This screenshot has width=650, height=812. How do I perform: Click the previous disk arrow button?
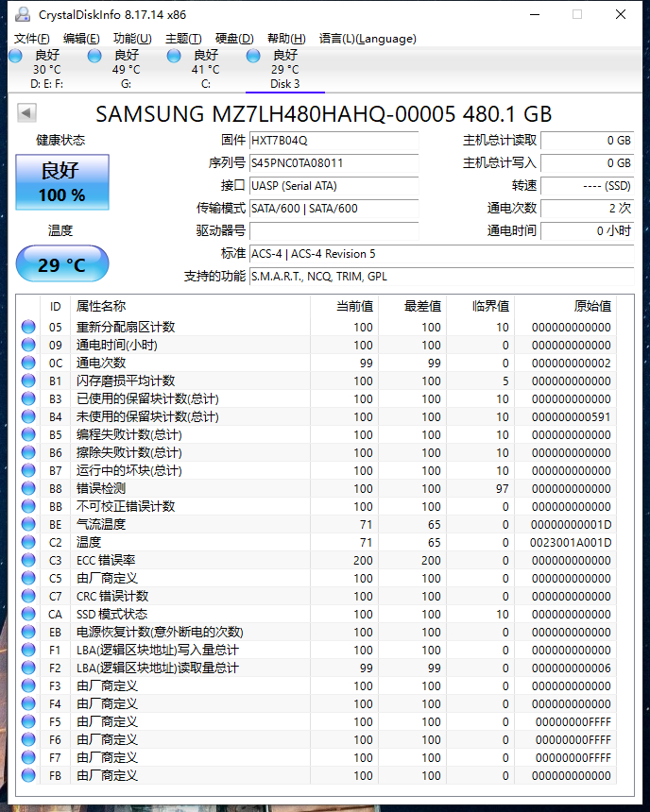26,112
